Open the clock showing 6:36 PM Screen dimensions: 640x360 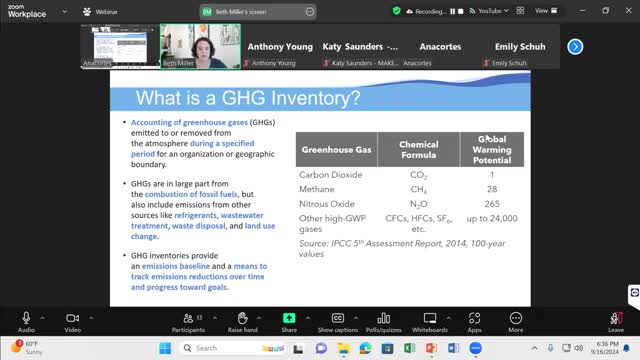(604, 348)
